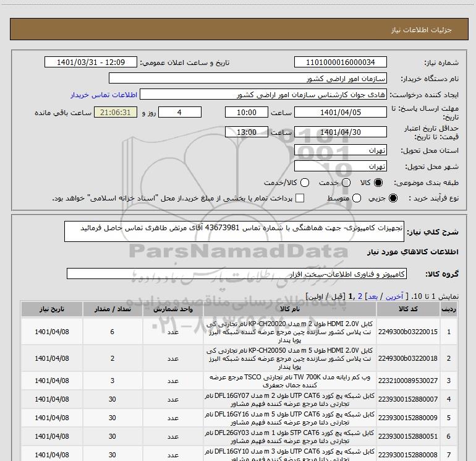This screenshot has height=461, width=476.
Task: Click product code 2239300152880007
Action: point(408,399)
